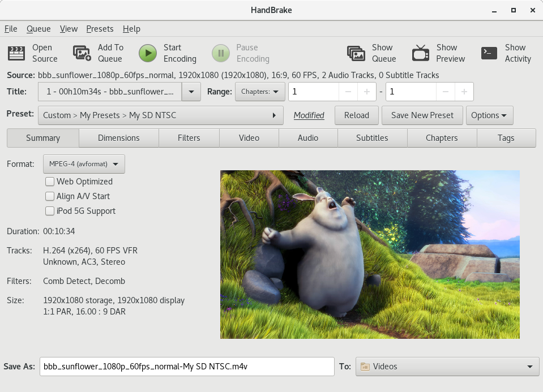The width and height of the screenshot is (543, 392).
Task: Click the Comb Detect, Decomb filters text
Action: [x=84, y=281]
